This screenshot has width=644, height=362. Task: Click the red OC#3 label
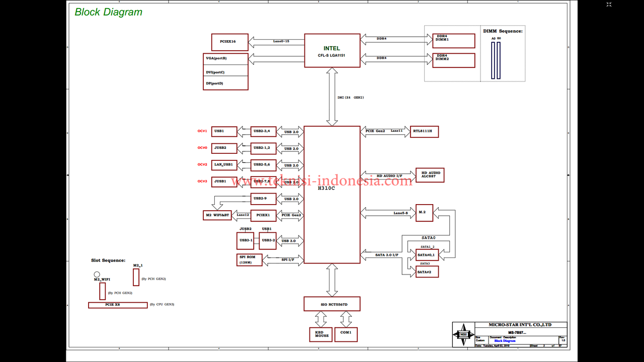[x=202, y=181]
